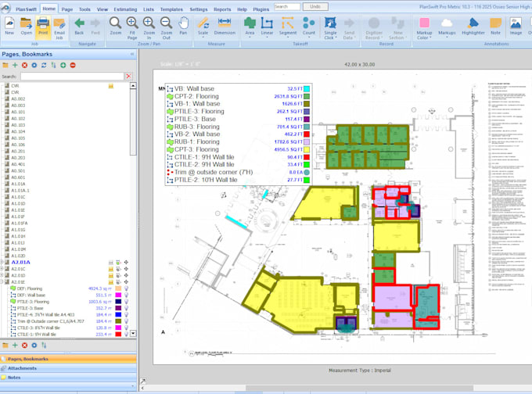Screen dimensions: 532x394
Task: Click the Zoom In icon
Action: point(149,23)
